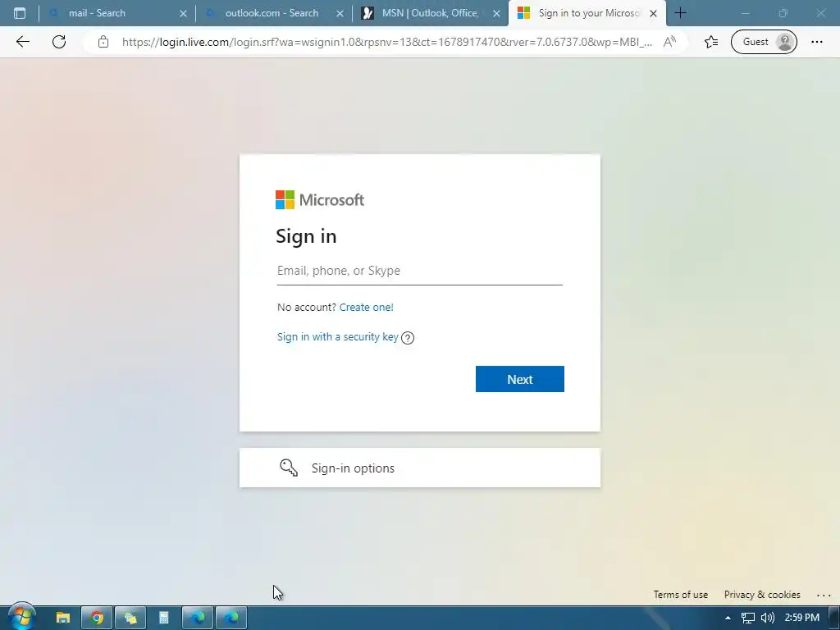Viewport: 840px width, 630px height.
Task: Open the footer more options ellipsis
Action: 824,596
